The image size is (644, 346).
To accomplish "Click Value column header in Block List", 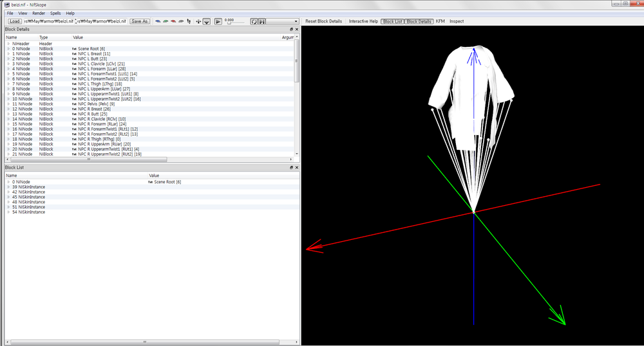I will 154,176.
